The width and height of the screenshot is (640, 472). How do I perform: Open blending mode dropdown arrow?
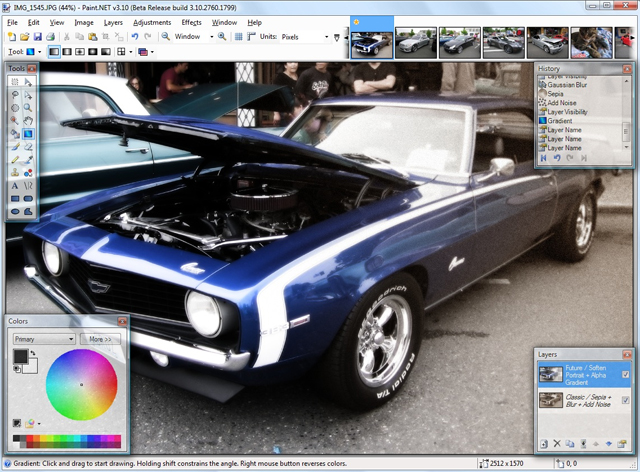pyautogui.click(x=152, y=52)
